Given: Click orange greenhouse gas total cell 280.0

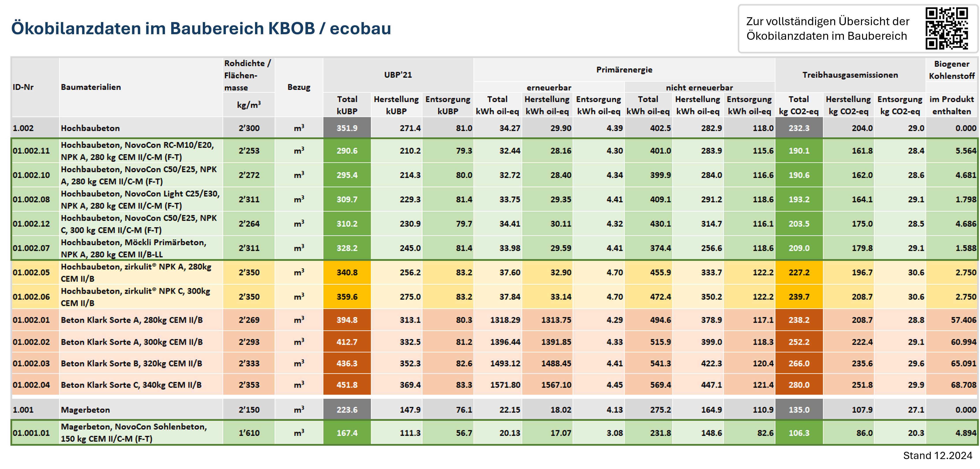Looking at the screenshot, I should click(x=799, y=385).
